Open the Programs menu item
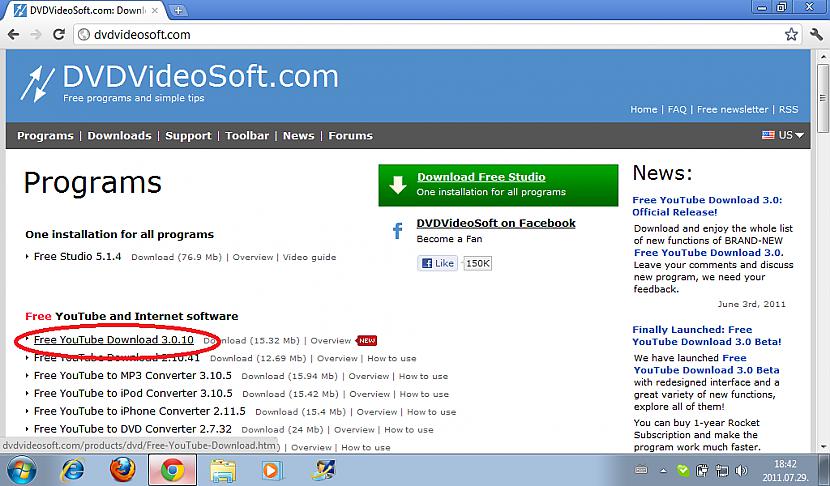The height and width of the screenshot is (486, 830). point(45,136)
